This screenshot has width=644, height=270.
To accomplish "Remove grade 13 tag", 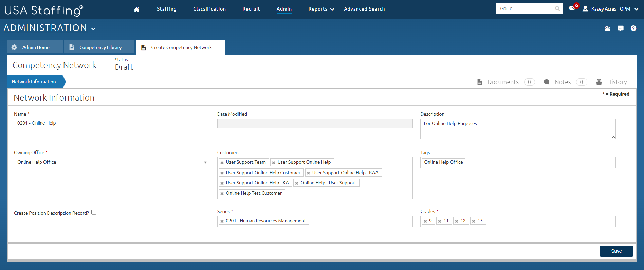I will coord(474,221).
